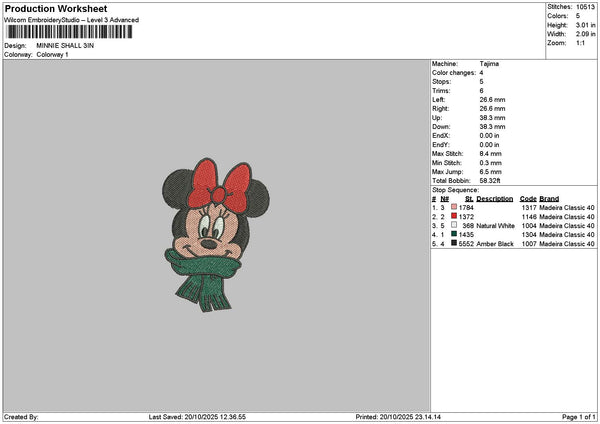This screenshot has width=600, height=424.
Task: Click the 'Brand' column header
Action: [549, 199]
